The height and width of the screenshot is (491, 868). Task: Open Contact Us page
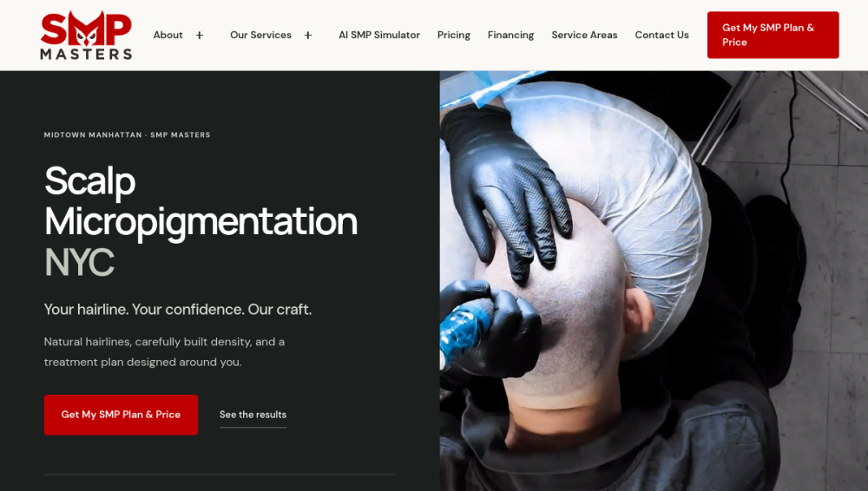[x=661, y=35]
